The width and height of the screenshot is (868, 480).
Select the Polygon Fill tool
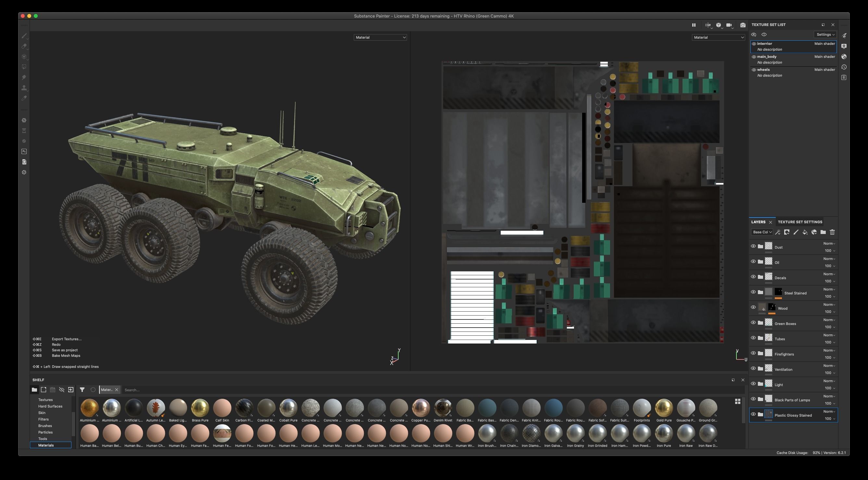24,67
